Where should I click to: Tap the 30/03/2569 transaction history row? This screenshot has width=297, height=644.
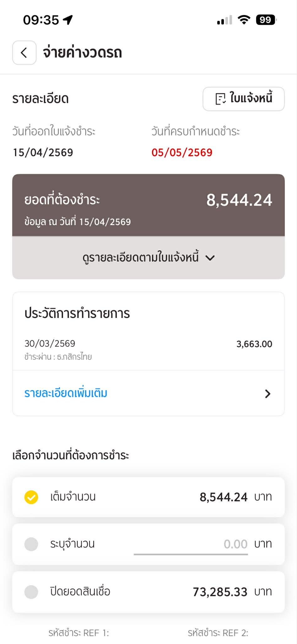[148, 349]
